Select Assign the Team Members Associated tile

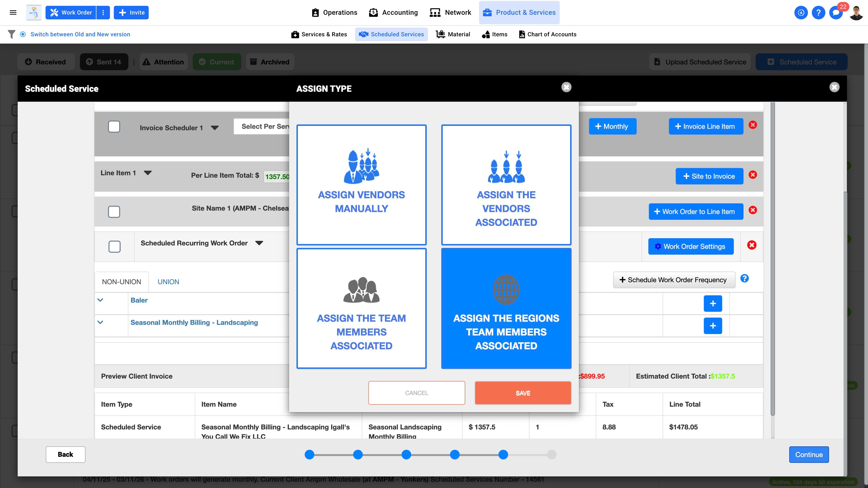(x=361, y=308)
